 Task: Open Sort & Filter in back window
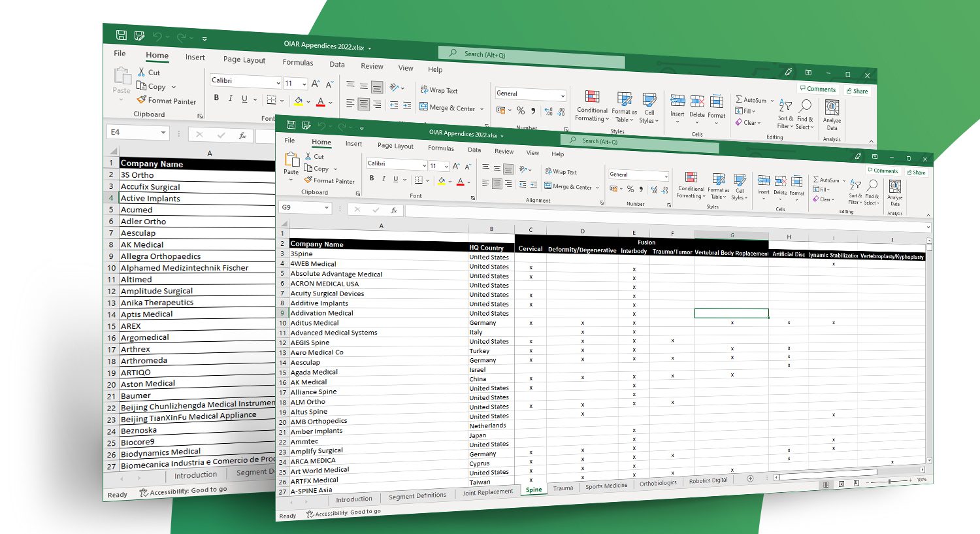[x=785, y=114]
